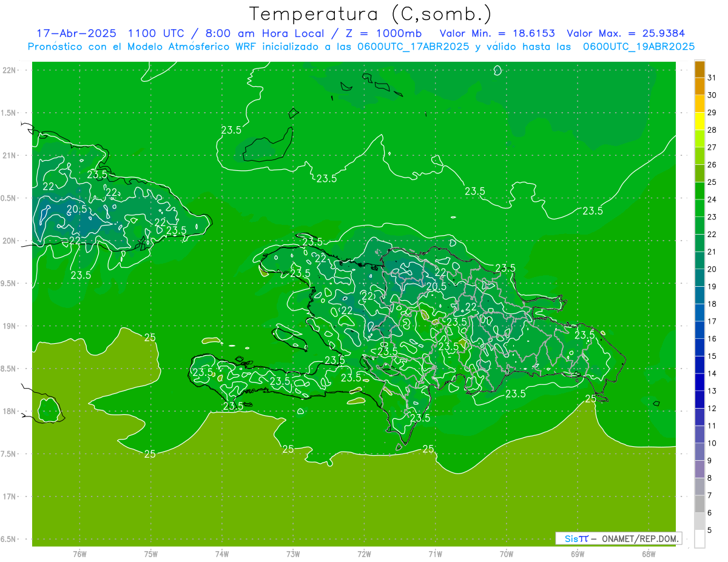Image resolution: width=728 pixels, height=562 pixels.
Task: Click the green swatch between 24 and 25
Action: 699,191
